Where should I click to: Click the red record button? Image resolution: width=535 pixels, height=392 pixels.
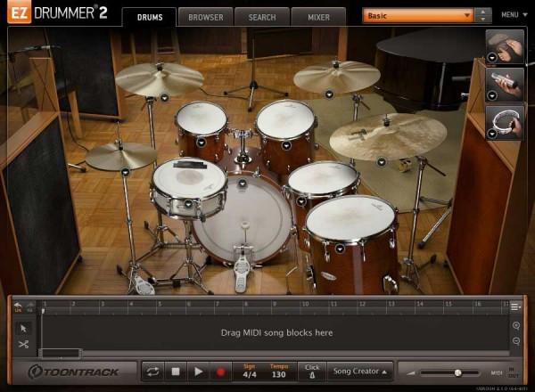tap(220, 372)
